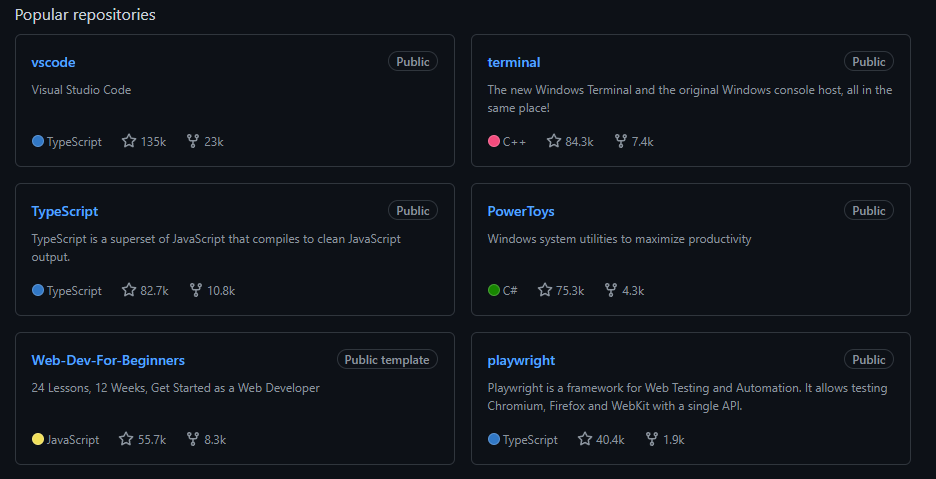The height and width of the screenshot is (479, 936).
Task: Click the Public badge on terminal card
Action: pos(869,62)
